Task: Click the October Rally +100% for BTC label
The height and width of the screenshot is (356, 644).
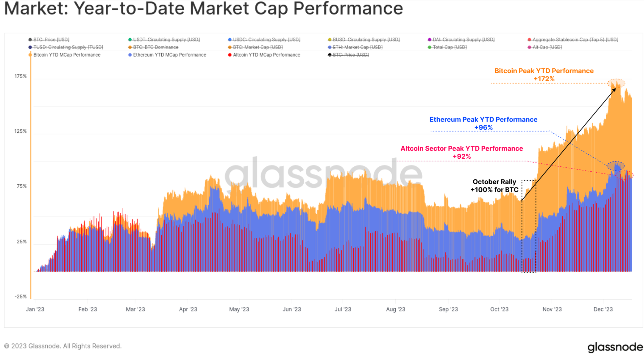Action: click(x=494, y=186)
